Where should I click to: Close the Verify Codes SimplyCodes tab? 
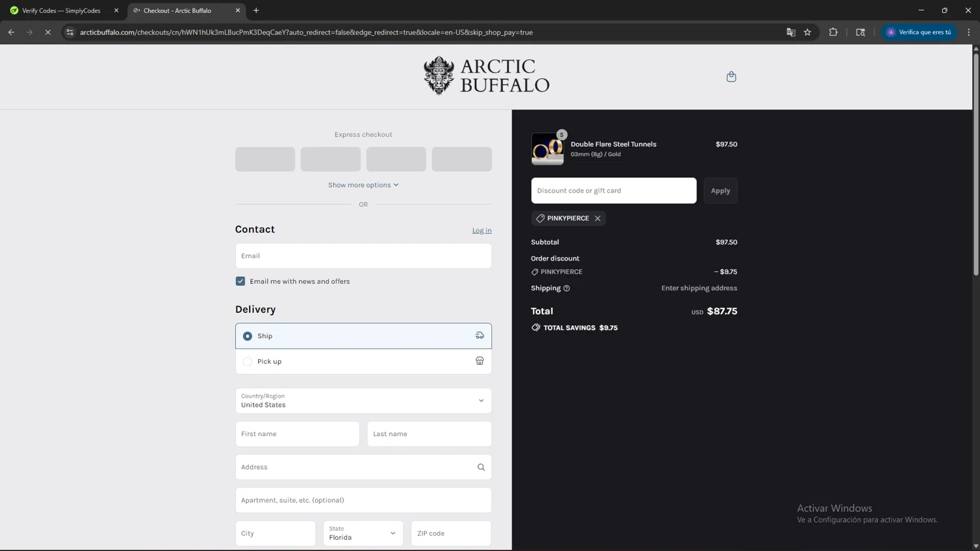(116, 10)
